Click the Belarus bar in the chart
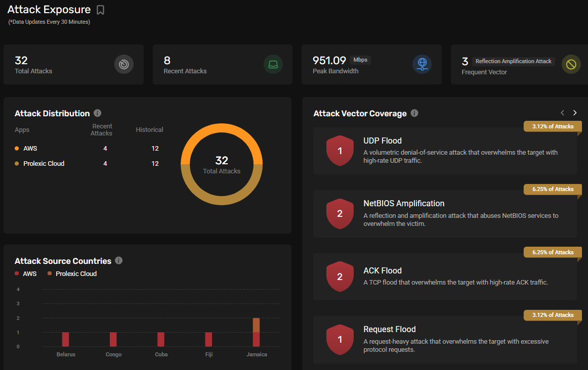 click(66, 339)
